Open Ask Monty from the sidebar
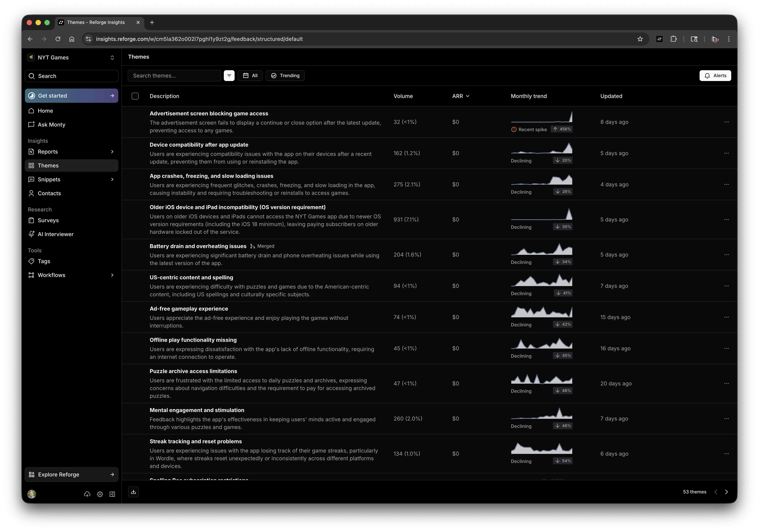759x532 pixels. (x=51, y=125)
